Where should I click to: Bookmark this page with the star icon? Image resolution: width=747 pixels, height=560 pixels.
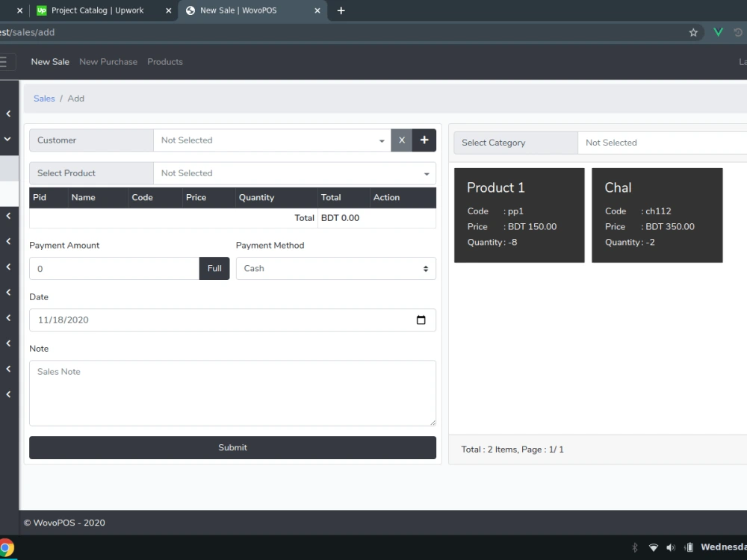point(693,32)
